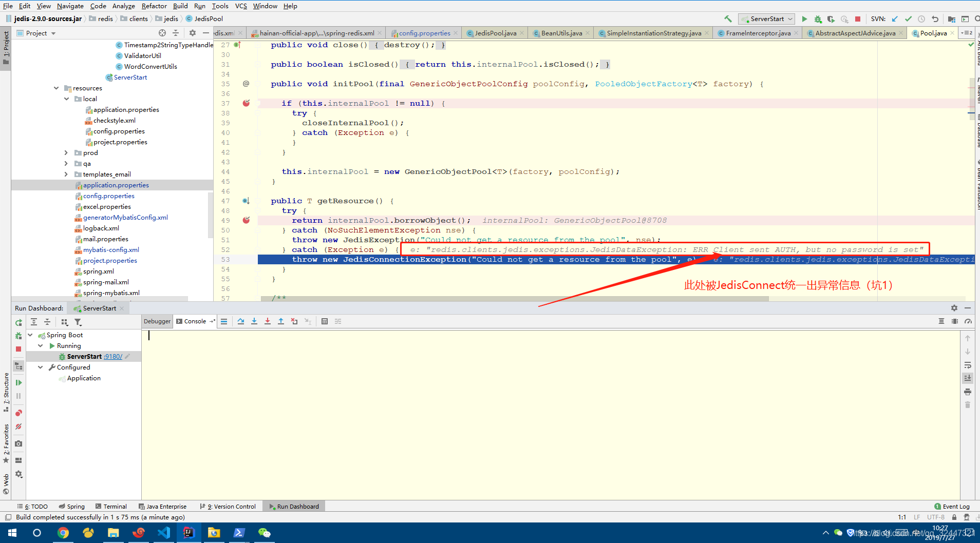Click the SVN Revert arrow icon
The image size is (980, 543).
[x=935, y=19]
